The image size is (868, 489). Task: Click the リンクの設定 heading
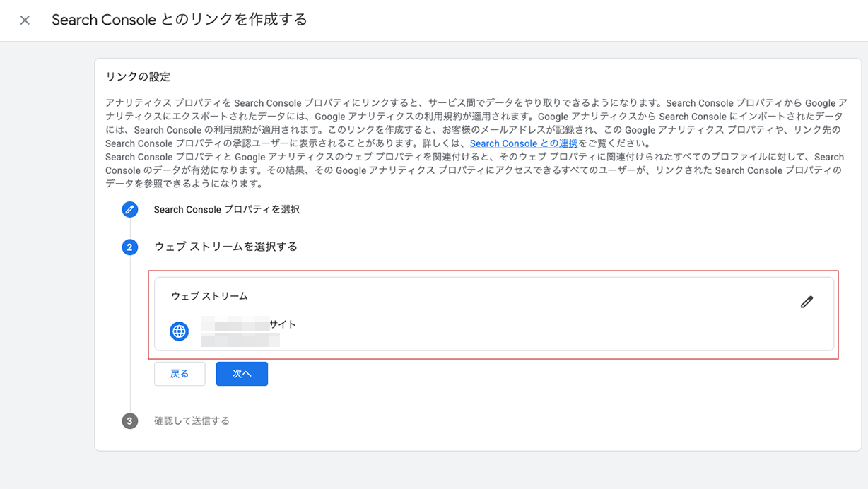(x=138, y=76)
